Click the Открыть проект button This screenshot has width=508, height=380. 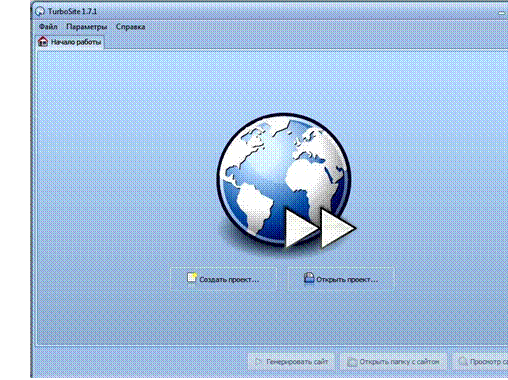341,279
